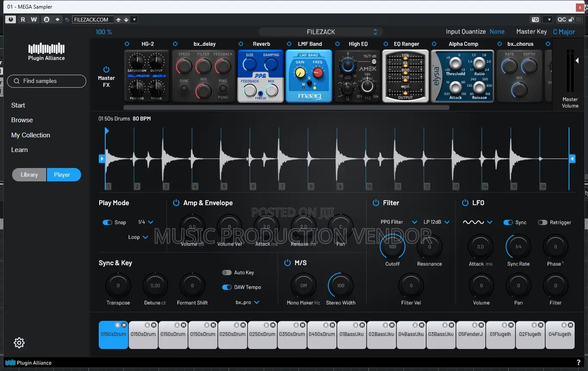
Task: Mute the 05FenderJ pad
Action: coord(481,325)
